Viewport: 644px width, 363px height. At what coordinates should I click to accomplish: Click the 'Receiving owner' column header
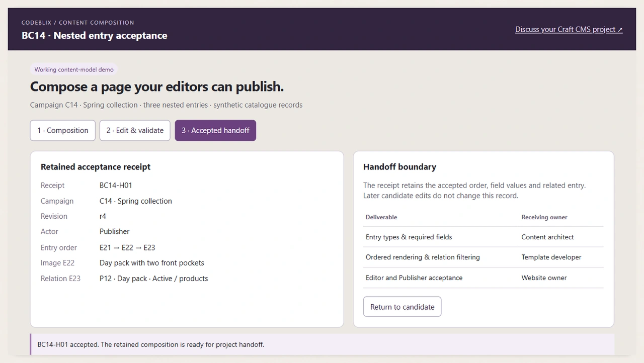click(x=544, y=217)
